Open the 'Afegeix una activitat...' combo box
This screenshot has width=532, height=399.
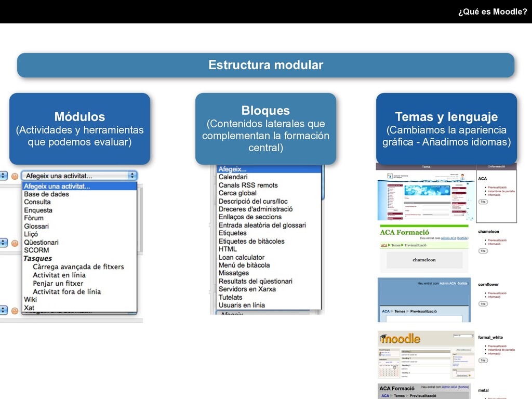79,176
